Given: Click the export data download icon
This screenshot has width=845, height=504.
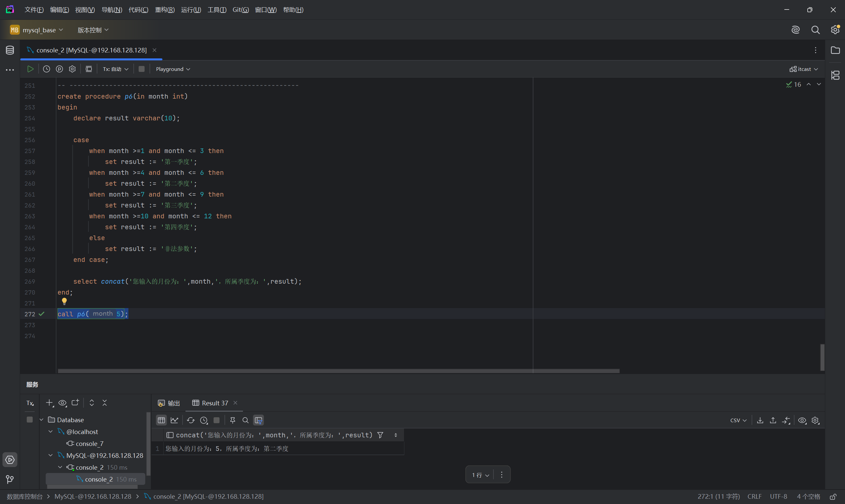Looking at the screenshot, I should pos(760,420).
